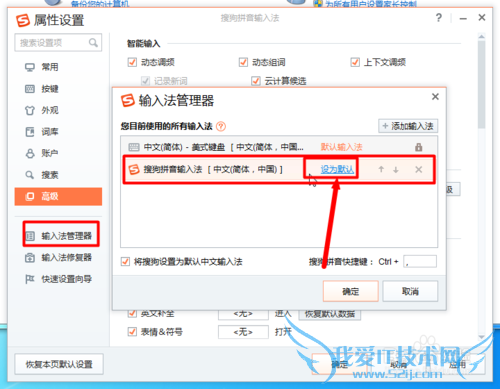This screenshot has width=500, height=389.
Task: Click the search magnifier icon in settings search box
Action: point(93,43)
